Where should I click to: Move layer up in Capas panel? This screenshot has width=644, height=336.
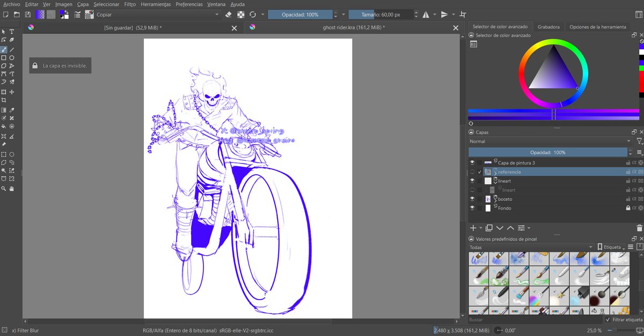pyautogui.click(x=510, y=228)
